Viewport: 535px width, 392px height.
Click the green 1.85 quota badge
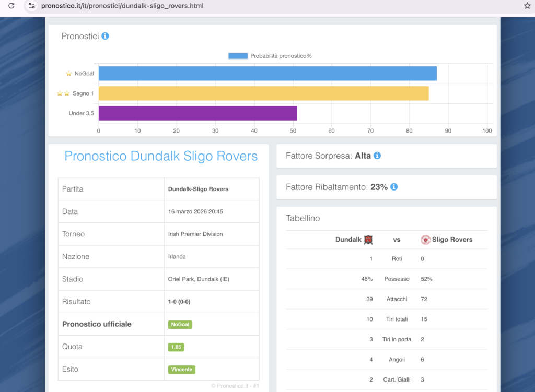point(176,347)
